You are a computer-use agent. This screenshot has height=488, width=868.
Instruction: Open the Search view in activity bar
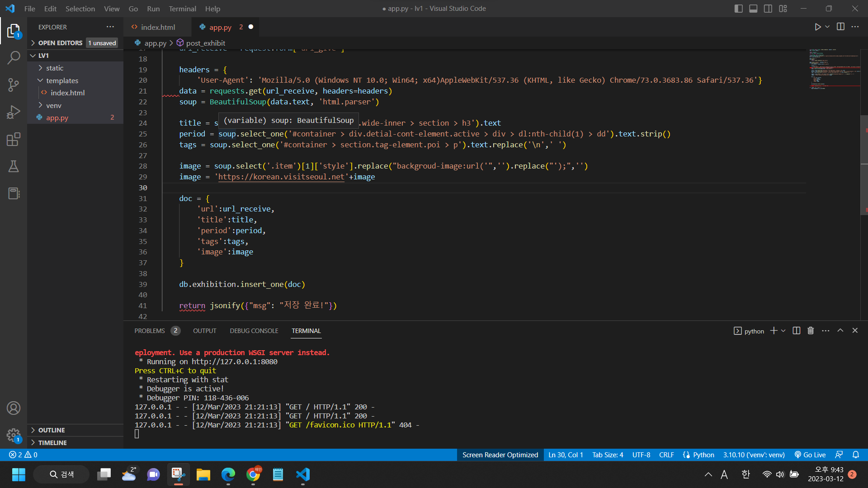14,58
